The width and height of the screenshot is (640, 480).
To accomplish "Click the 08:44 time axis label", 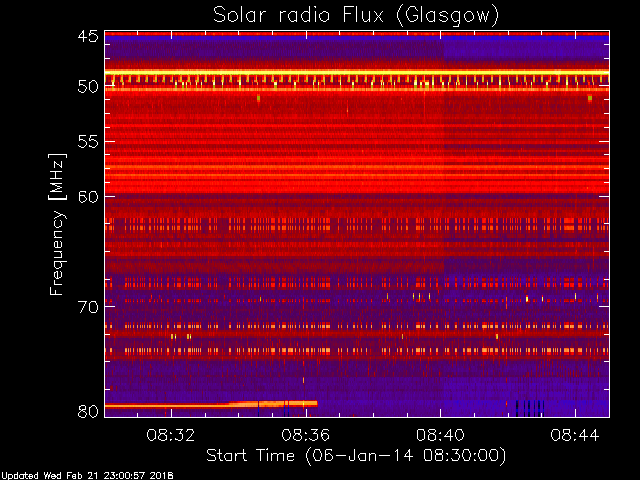I will [x=575, y=435].
